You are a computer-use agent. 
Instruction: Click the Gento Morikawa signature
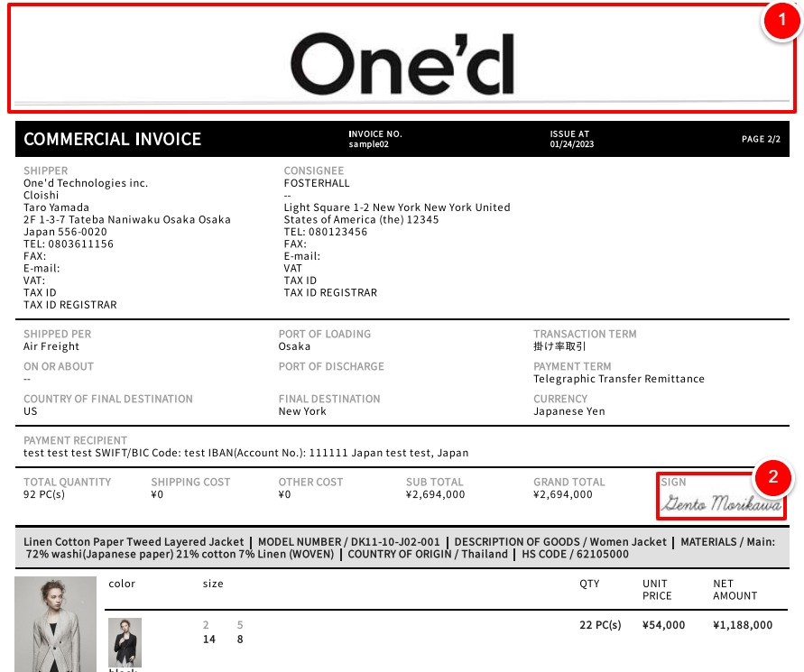click(x=721, y=503)
